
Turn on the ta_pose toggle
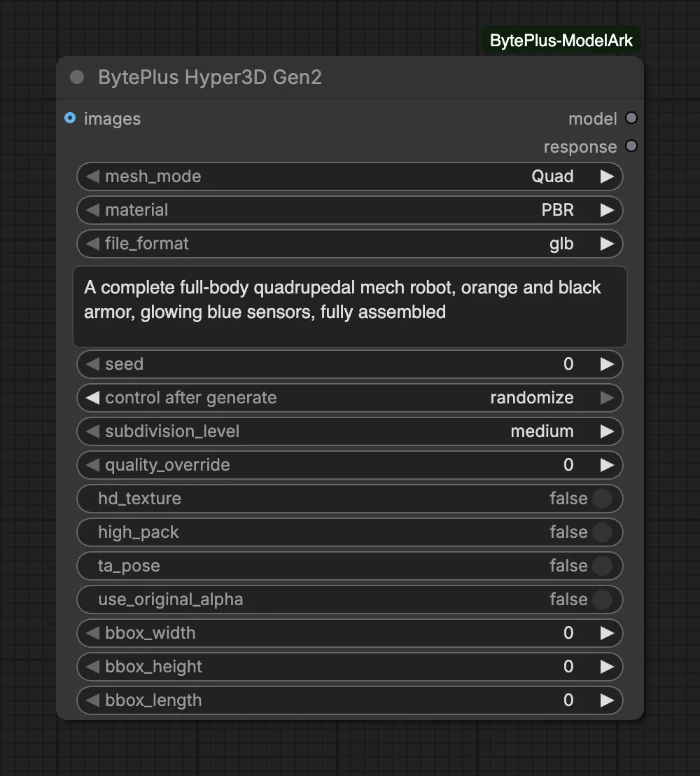[602, 566]
